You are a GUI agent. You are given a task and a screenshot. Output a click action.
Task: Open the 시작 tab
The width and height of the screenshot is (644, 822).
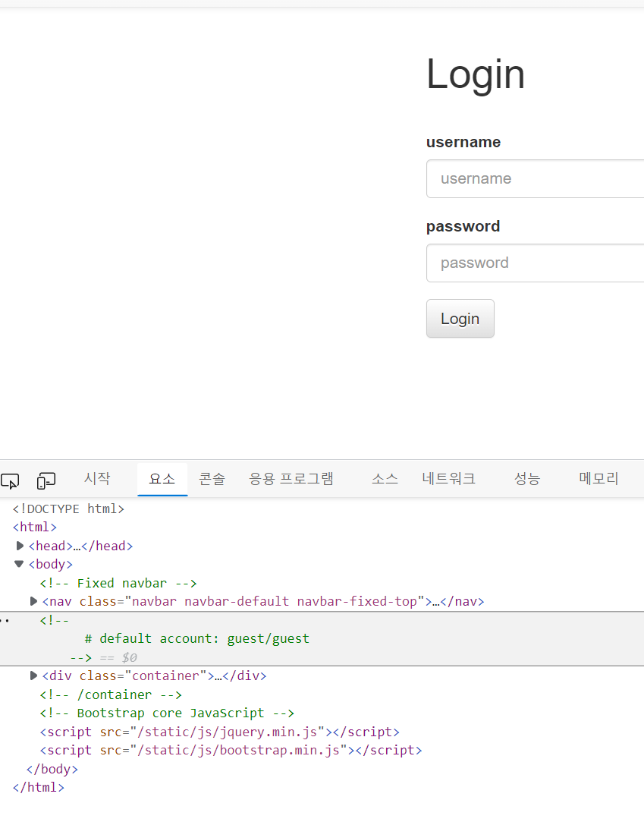(97, 479)
